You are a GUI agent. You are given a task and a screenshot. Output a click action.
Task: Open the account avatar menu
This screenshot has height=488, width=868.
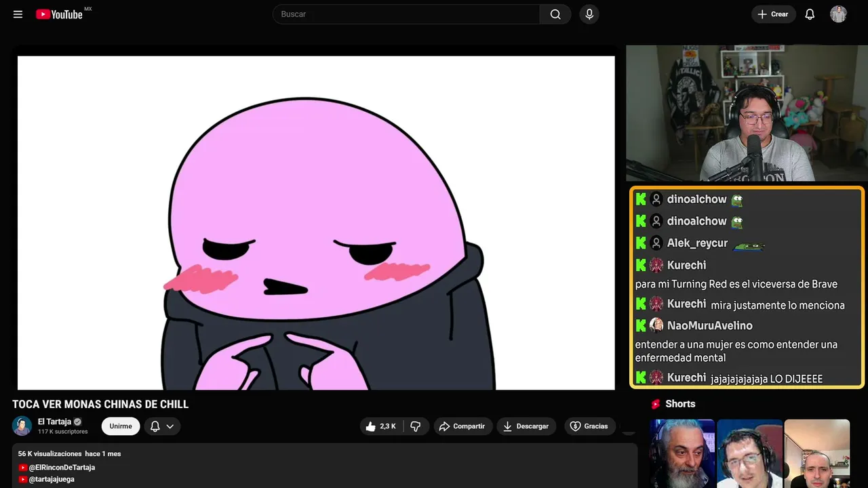point(839,14)
